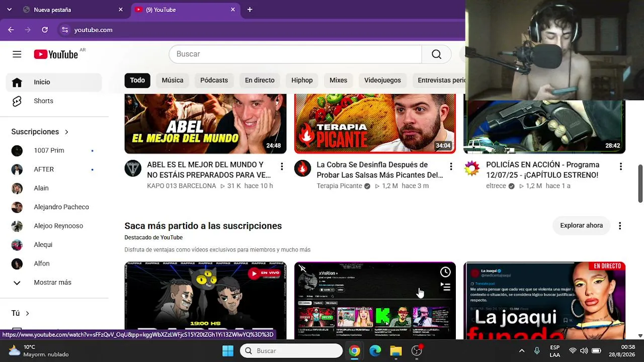
Task: Open options menu for La Cobra video
Action: tap(451, 166)
